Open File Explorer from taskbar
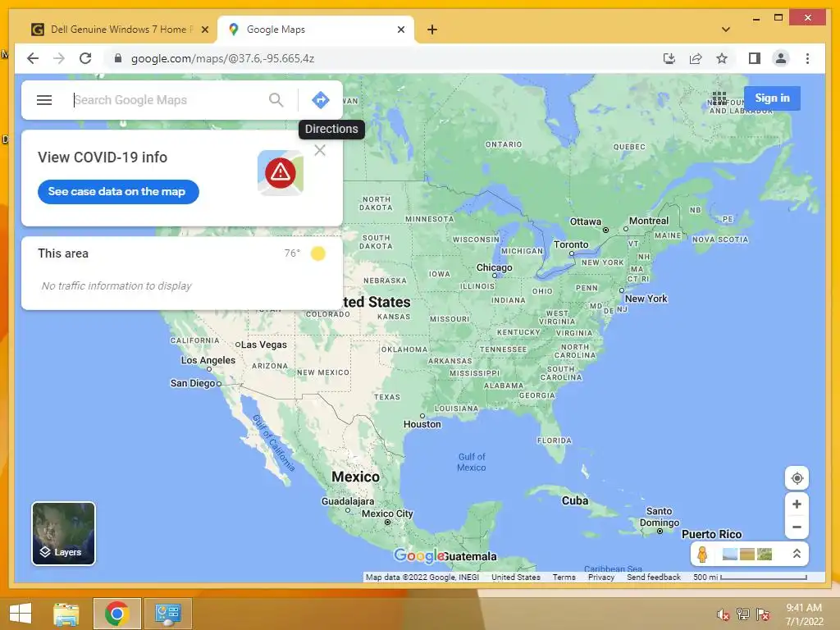Screen dimensions: 840x630 coord(66,614)
